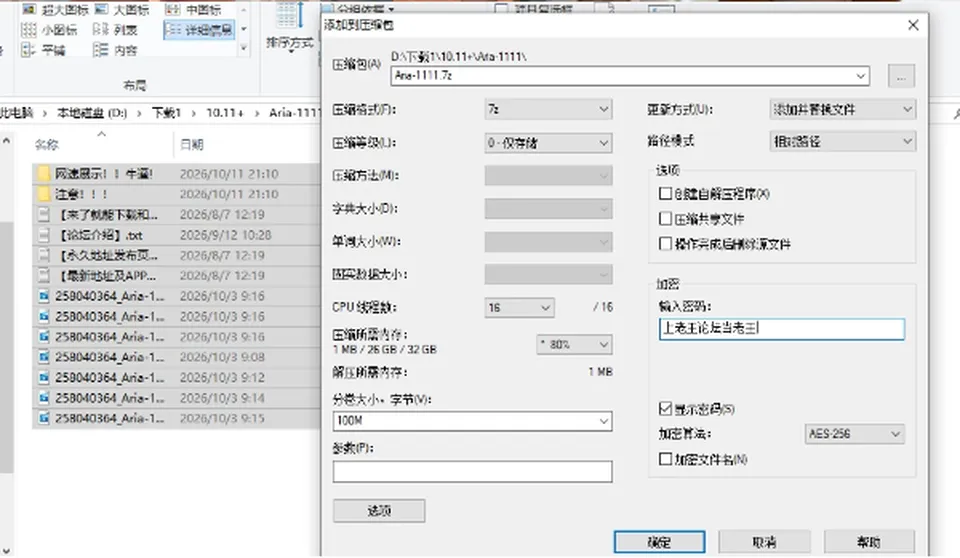This screenshot has width=960, height=558.
Task: Open the AES-256 加密算法 dropdown
Action: (854, 434)
